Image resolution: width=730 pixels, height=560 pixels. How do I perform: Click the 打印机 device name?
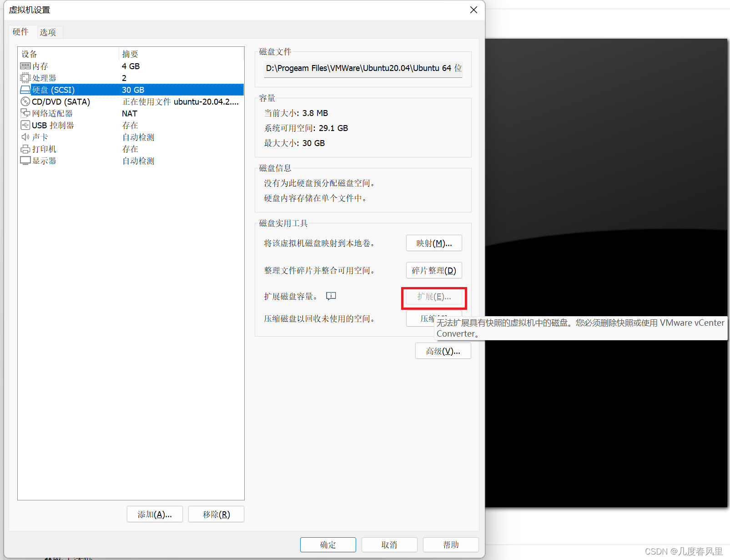click(44, 149)
